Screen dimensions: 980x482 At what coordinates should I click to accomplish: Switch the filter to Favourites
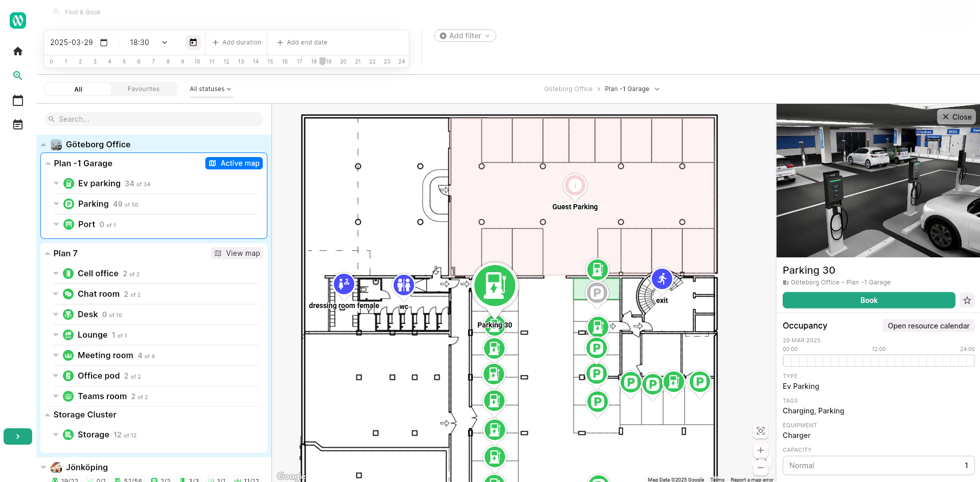pyautogui.click(x=143, y=89)
